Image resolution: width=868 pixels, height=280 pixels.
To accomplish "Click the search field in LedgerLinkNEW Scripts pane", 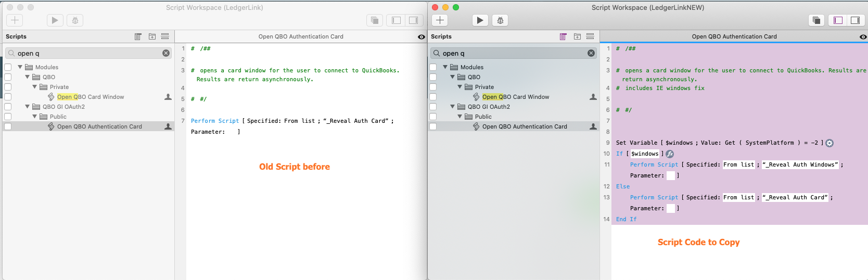I will click(x=514, y=53).
